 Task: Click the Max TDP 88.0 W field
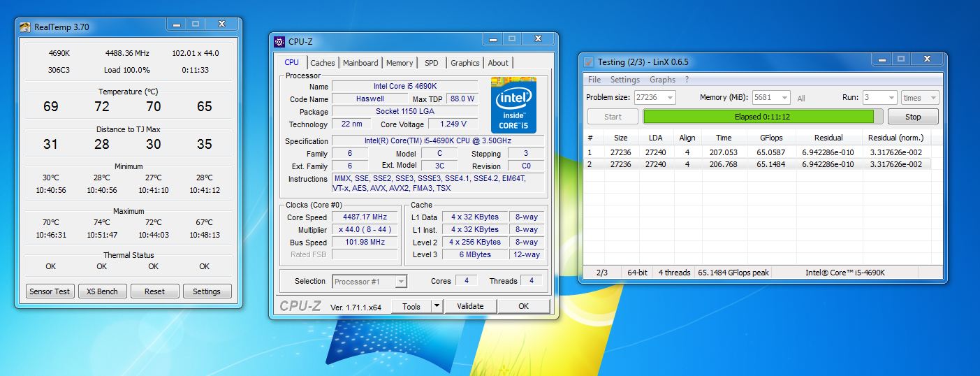[x=463, y=99]
